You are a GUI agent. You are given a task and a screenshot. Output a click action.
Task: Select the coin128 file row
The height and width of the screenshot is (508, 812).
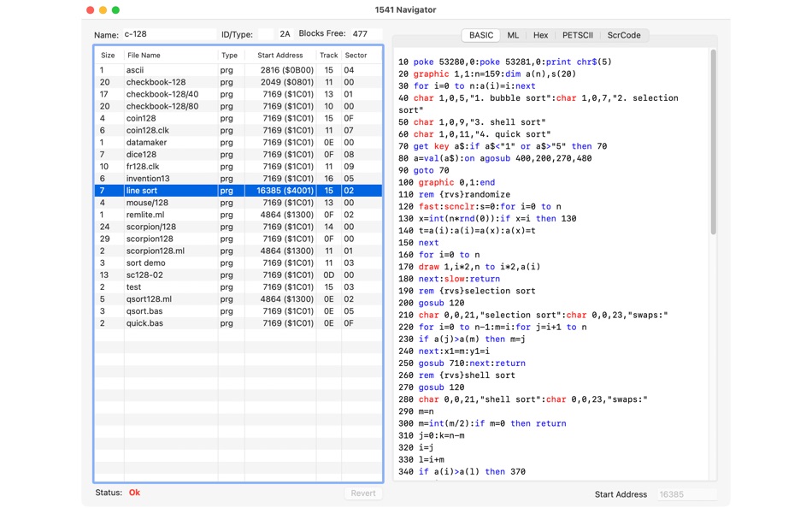click(238, 118)
